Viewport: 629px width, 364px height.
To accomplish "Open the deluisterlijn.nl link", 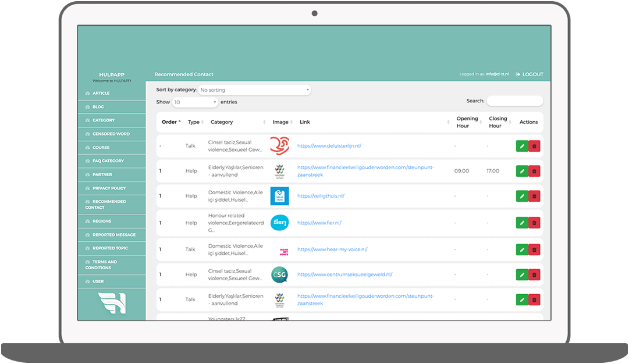I will coord(329,146).
